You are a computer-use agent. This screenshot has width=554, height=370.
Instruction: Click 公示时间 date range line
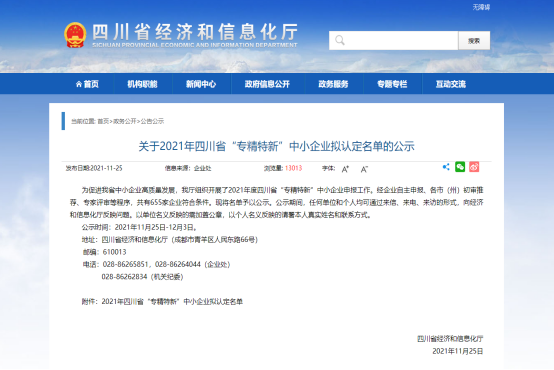(x=140, y=227)
